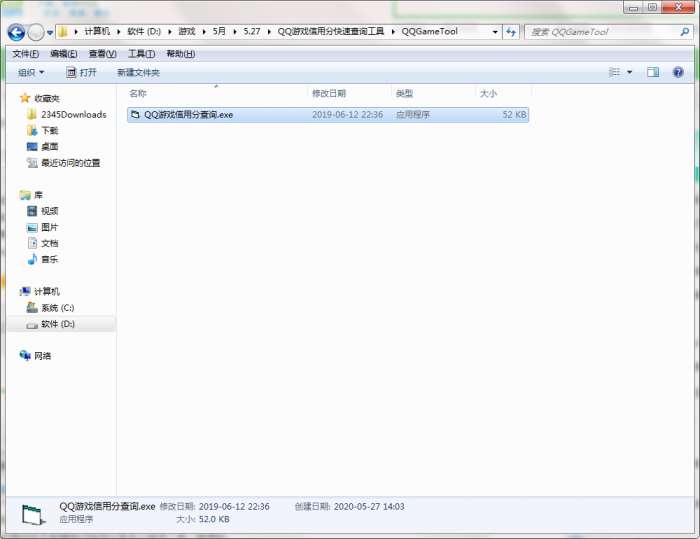Open recent locations dropdown beside forward arrow
The height and width of the screenshot is (539, 700).
[50, 33]
